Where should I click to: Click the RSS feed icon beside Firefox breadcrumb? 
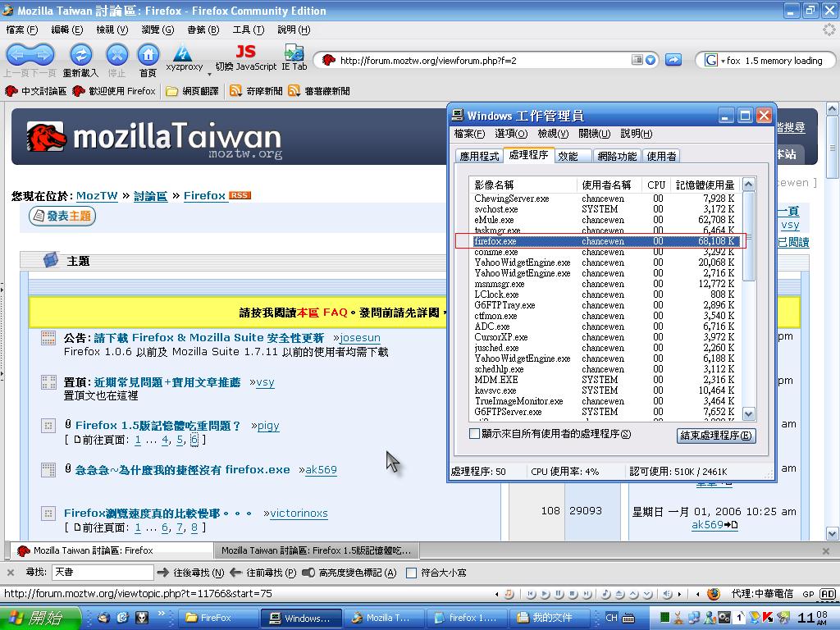point(240,195)
